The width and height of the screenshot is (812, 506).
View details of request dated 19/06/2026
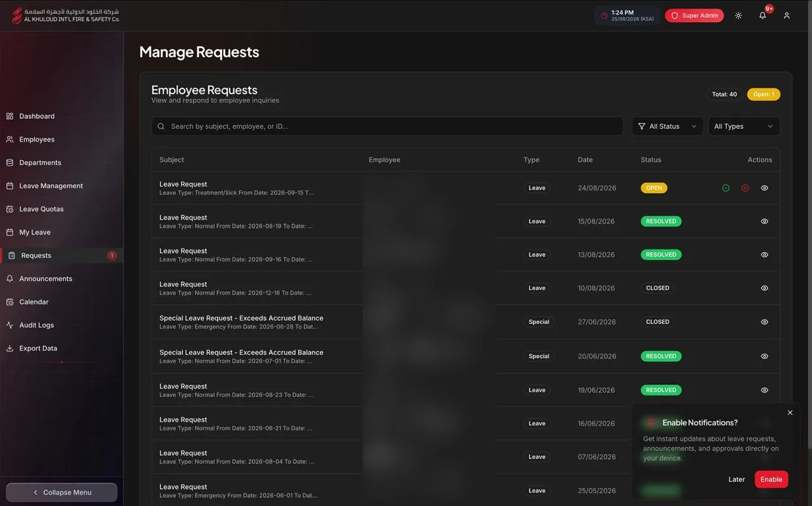(x=764, y=390)
